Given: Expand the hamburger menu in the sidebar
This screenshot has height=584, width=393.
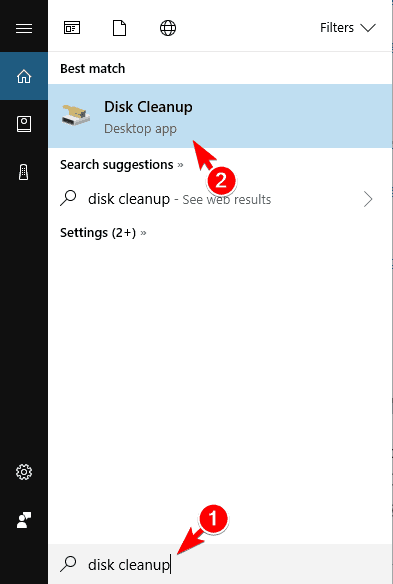Looking at the screenshot, I should 24,28.
